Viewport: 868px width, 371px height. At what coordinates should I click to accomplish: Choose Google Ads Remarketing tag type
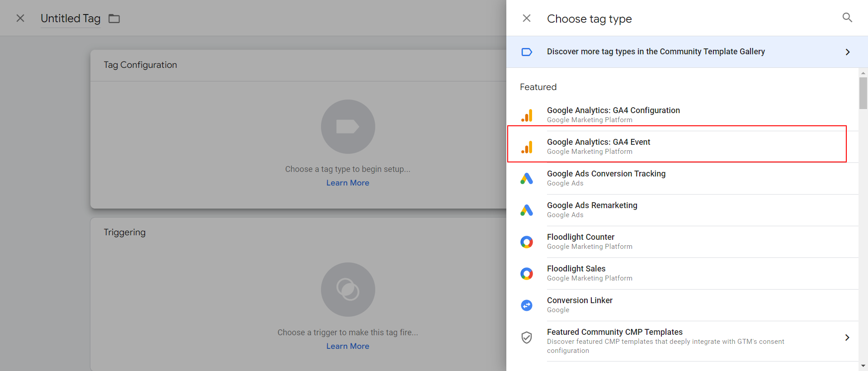pos(683,210)
